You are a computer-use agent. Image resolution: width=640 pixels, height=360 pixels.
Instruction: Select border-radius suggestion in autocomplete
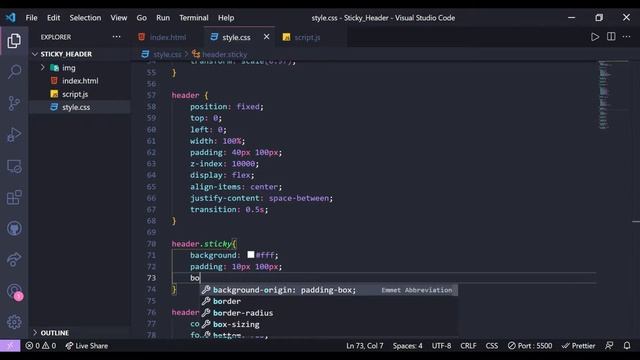click(329, 313)
